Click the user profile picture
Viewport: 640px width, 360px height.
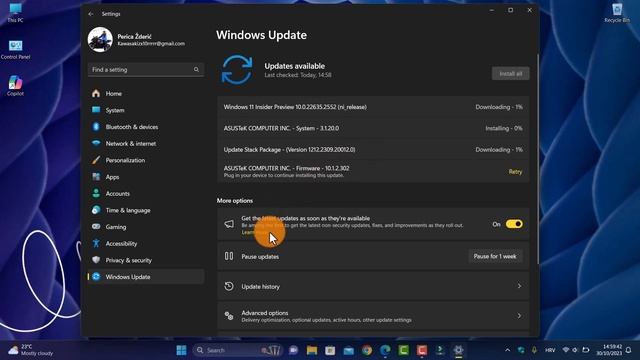pos(100,40)
